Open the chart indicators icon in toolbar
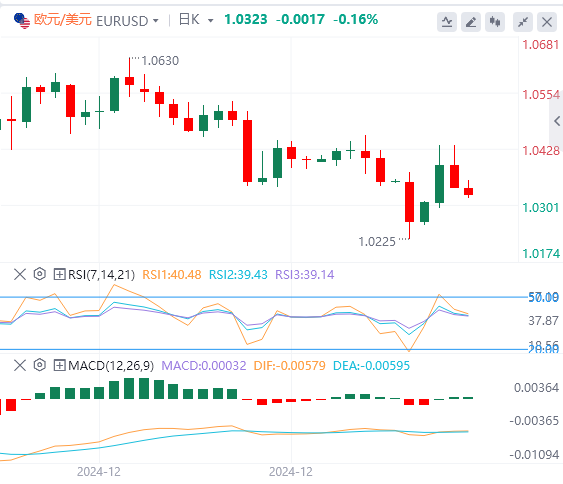This screenshot has height=484, width=563. tap(447, 22)
